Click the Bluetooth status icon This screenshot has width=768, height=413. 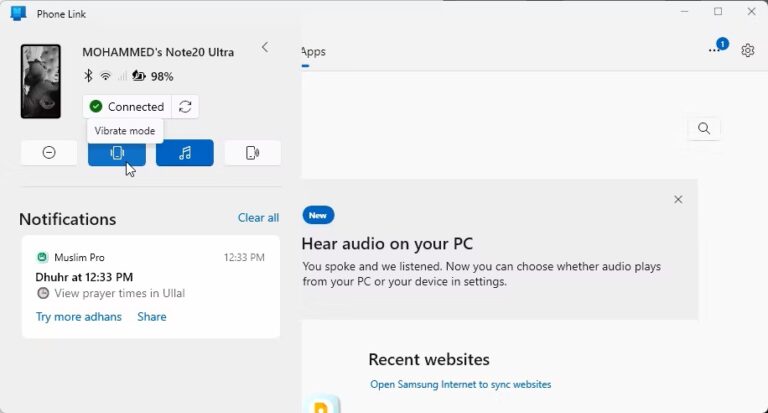88,76
